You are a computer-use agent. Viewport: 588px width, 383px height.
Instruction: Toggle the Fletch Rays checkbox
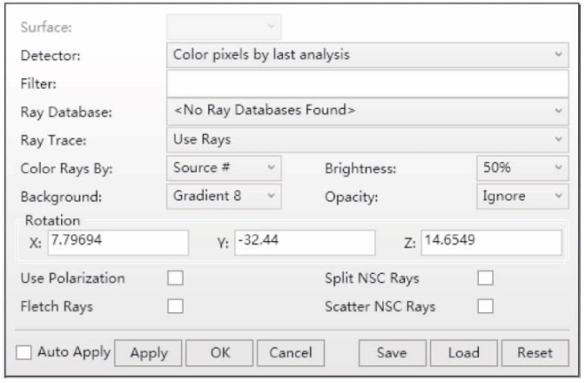coord(176,307)
